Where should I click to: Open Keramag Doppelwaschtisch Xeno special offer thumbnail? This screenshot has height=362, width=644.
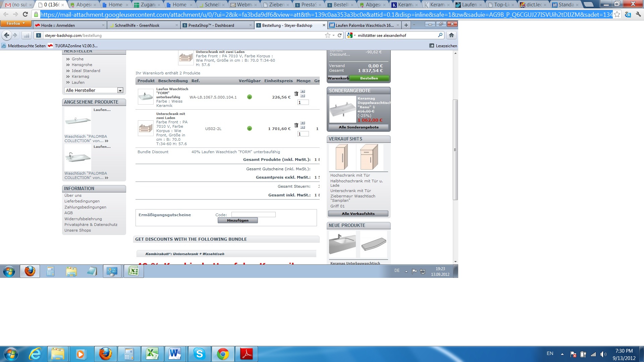pos(342,110)
